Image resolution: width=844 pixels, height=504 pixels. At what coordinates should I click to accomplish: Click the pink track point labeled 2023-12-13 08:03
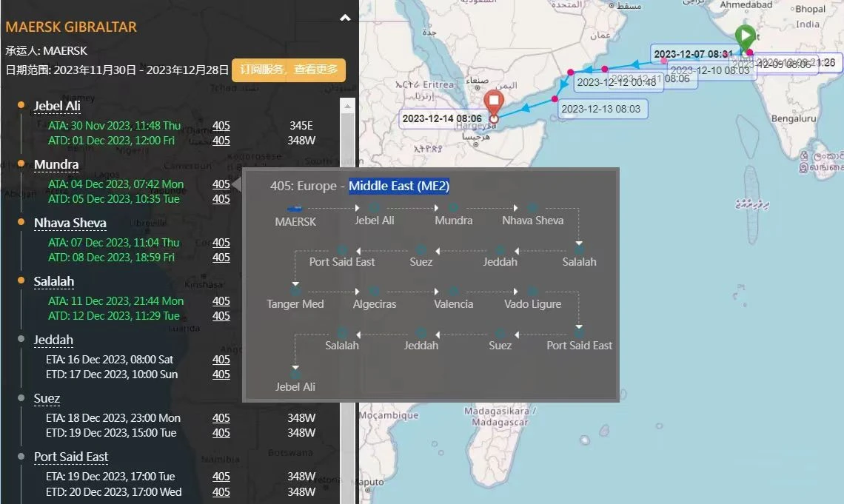(555, 99)
